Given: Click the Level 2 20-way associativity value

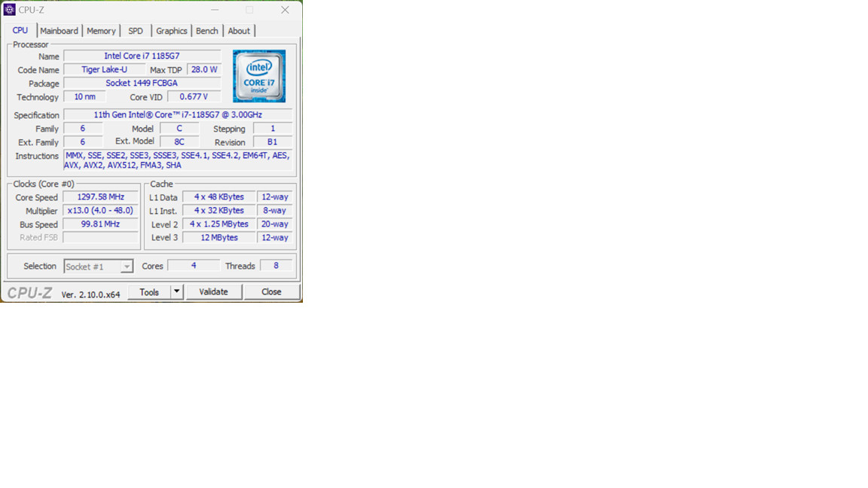Looking at the screenshot, I should (274, 224).
